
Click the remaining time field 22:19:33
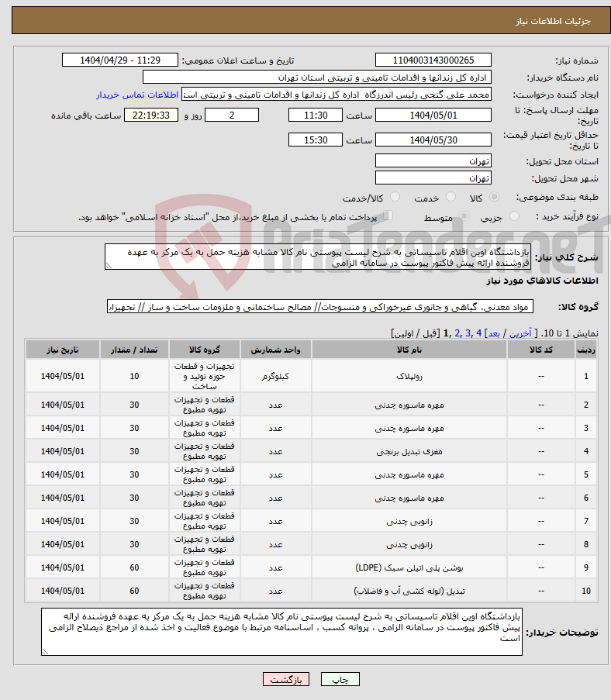pyautogui.click(x=151, y=115)
